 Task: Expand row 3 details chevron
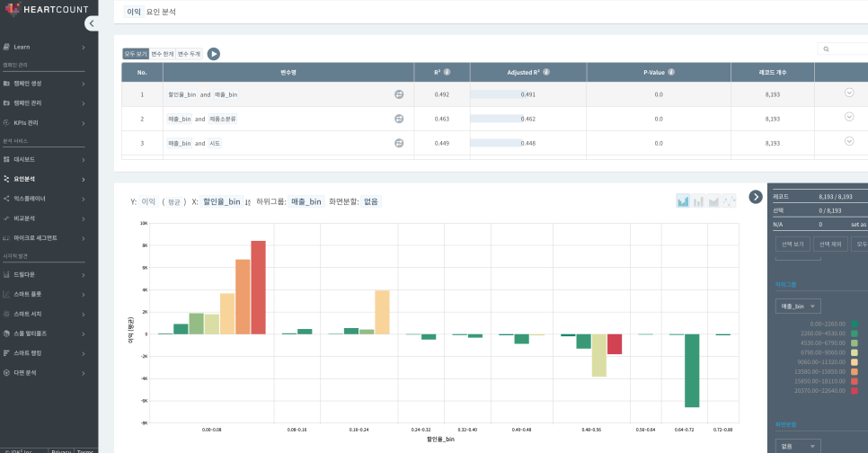[849, 141]
